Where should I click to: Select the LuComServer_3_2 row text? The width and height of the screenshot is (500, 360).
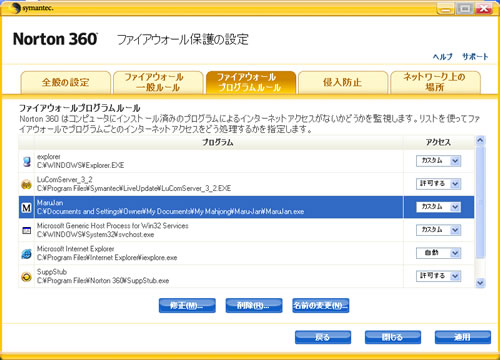pyautogui.click(x=64, y=180)
